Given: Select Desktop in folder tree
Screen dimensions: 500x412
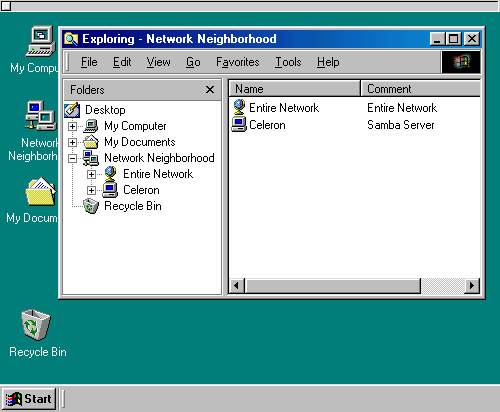Looking at the screenshot, I should (x=105, y=110).
